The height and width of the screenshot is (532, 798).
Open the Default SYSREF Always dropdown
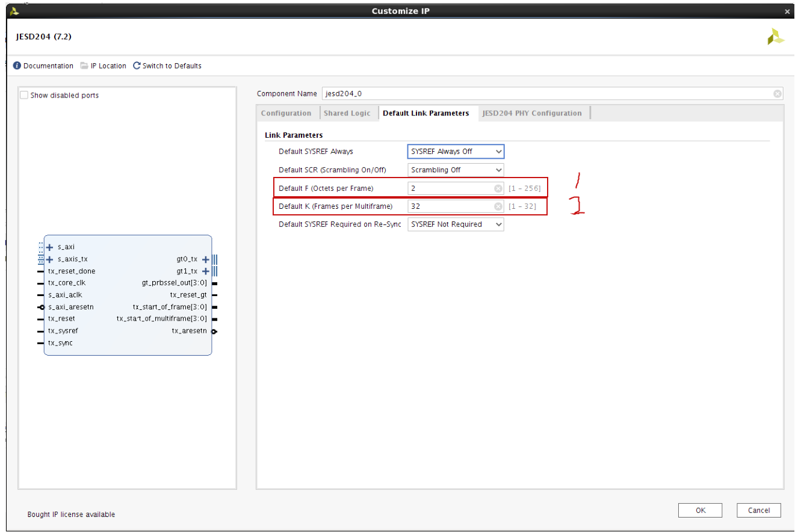456,152
